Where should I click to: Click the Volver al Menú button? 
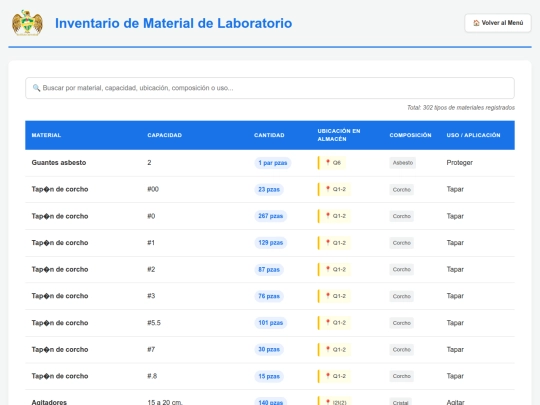(x=498, y=23)
